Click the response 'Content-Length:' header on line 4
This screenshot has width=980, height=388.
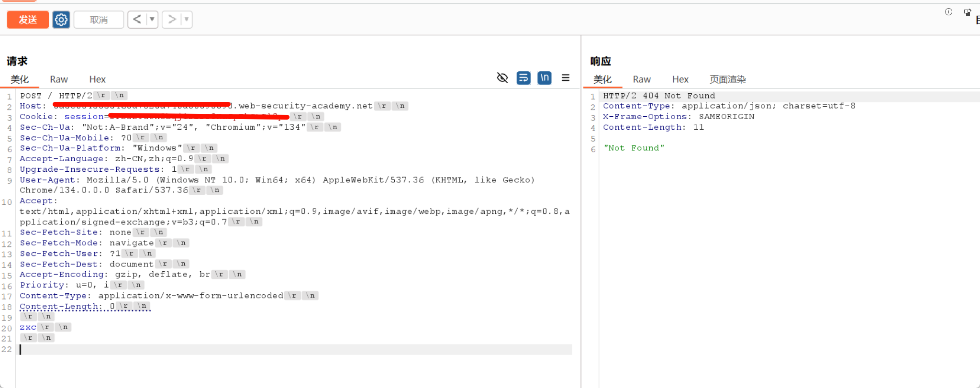point(645,127)
